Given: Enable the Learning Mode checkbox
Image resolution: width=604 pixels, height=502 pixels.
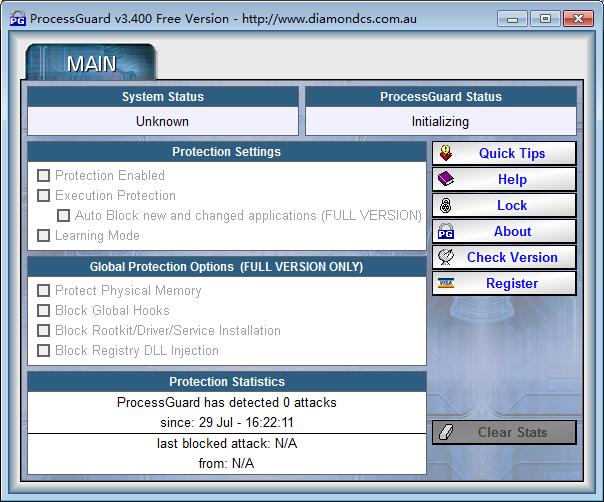Looking at the screenshot, I should point(44,235).
